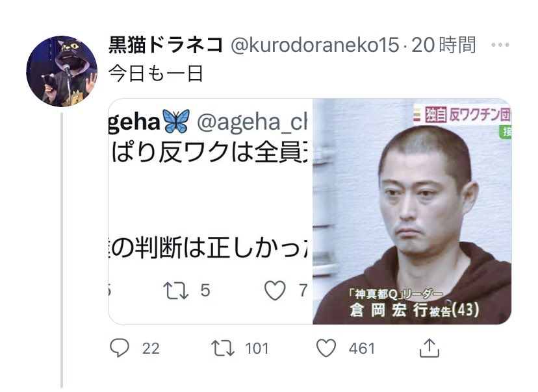Open the 黒猫ドラネコ display name profile
Screen dimensions: 538x392
[166, 45]
